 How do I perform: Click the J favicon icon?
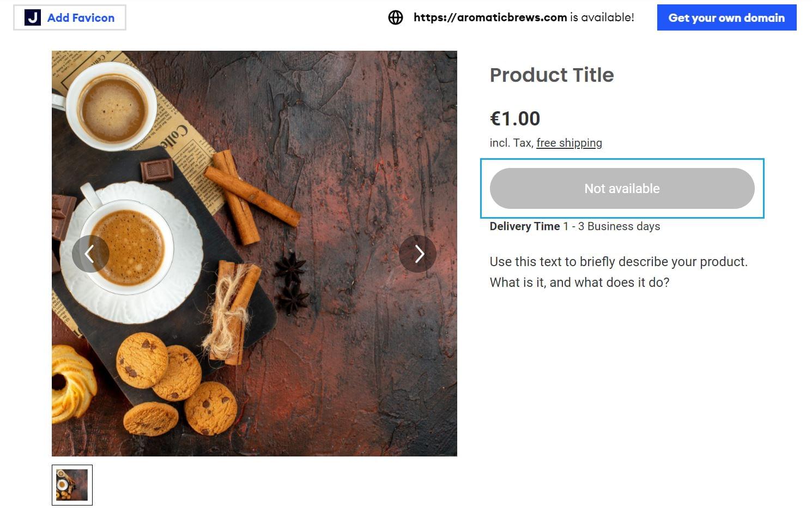tap(33, 17)
